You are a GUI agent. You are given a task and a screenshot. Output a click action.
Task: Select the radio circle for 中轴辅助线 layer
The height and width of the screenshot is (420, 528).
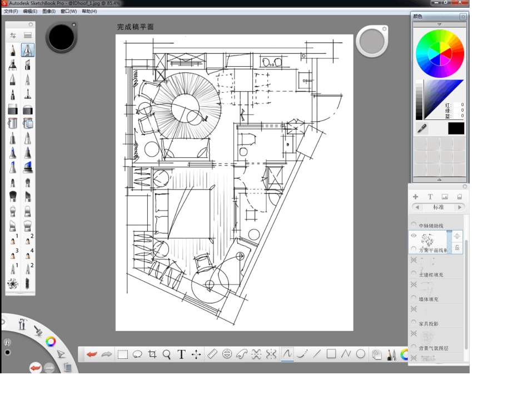[x=414, y=224]
